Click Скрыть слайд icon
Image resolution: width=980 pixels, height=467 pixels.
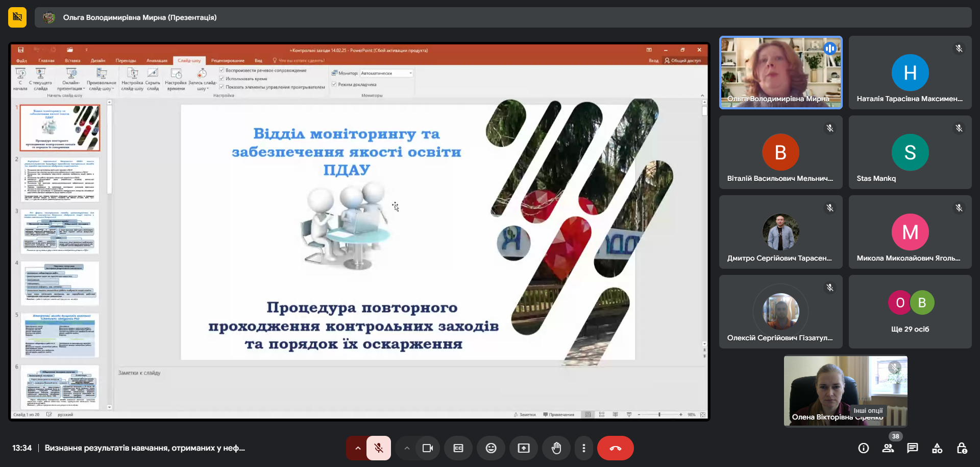(x=153, y=79)
